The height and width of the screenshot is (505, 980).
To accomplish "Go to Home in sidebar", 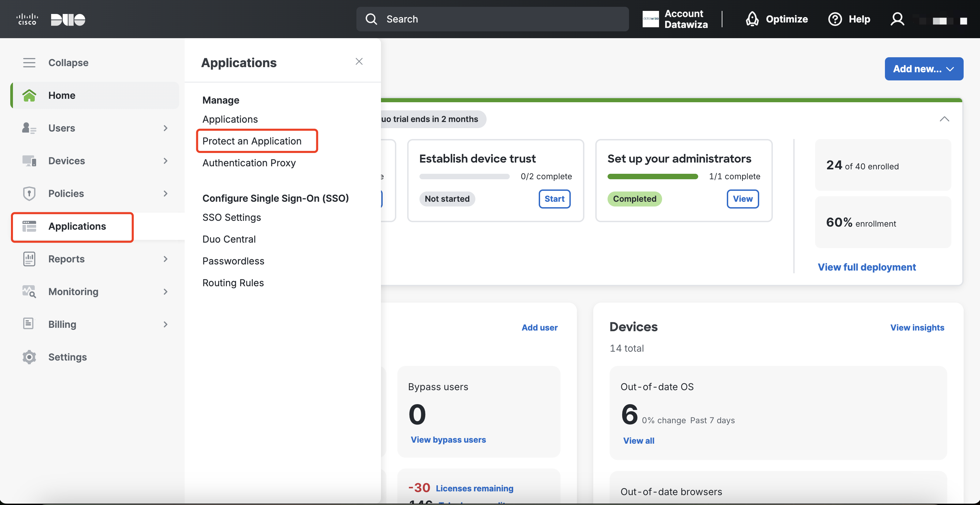I will [95, 95].
